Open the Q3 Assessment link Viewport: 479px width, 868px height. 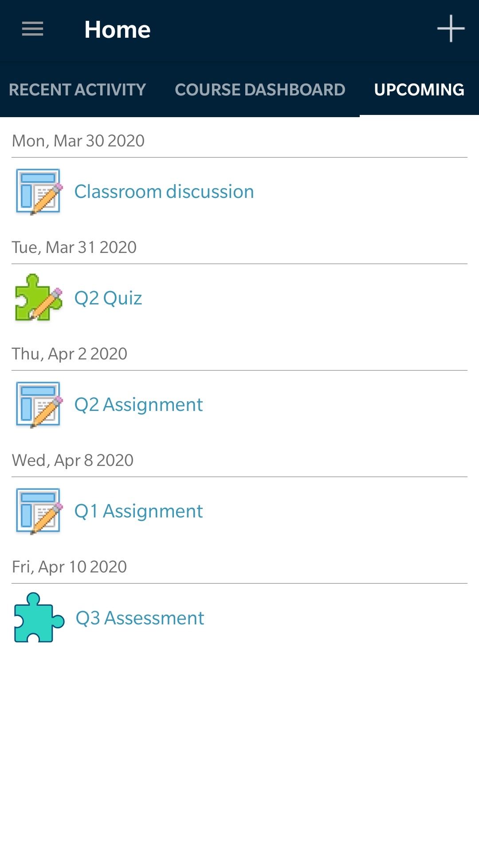(x=140, y=618)
